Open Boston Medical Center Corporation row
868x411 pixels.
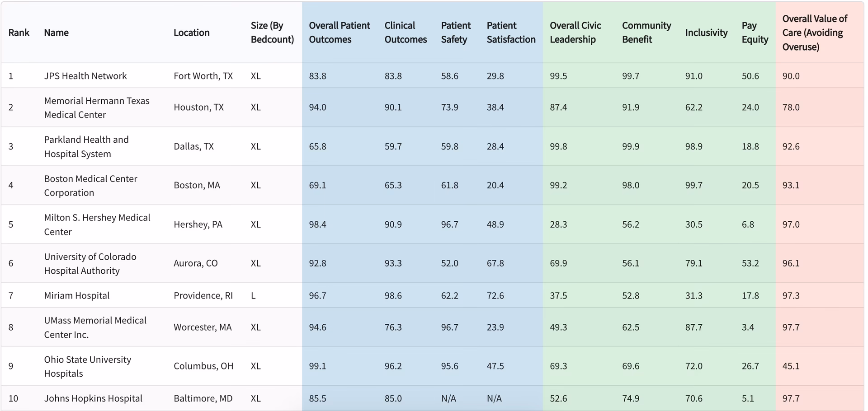coord(90,185)
